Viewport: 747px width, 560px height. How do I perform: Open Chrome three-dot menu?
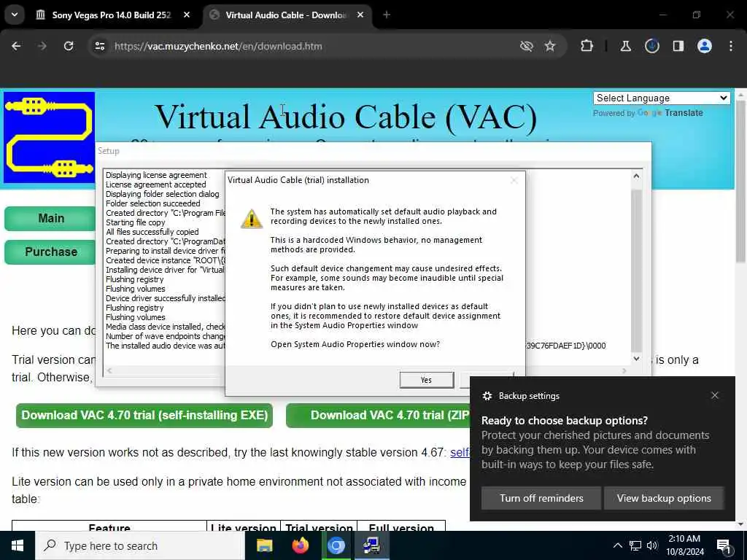[731, 46]
